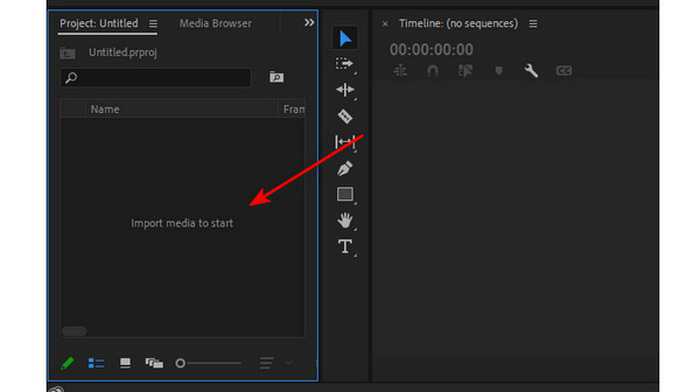Select the Type tool
The width and height of the screenshot is (700, 392).
(x=345, y=246)
